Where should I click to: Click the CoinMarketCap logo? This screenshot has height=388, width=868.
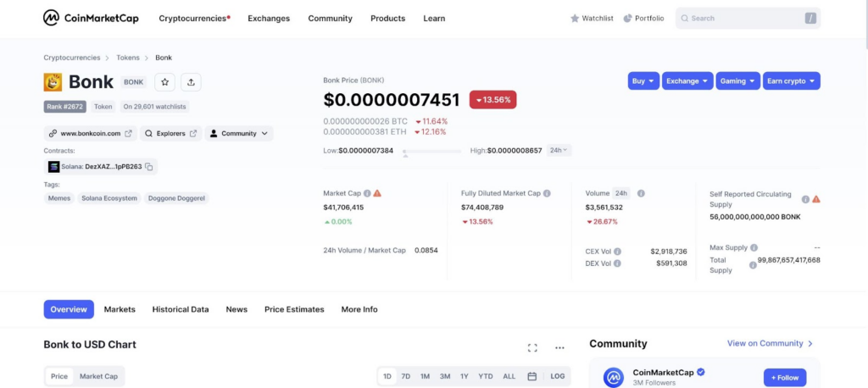point(91,19)
